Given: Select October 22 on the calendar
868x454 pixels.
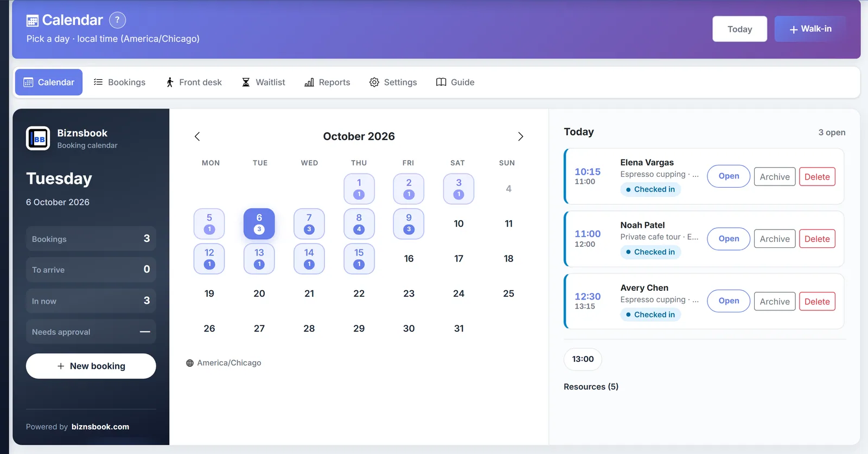Looking at the screenshot, I should click(359, 293).
